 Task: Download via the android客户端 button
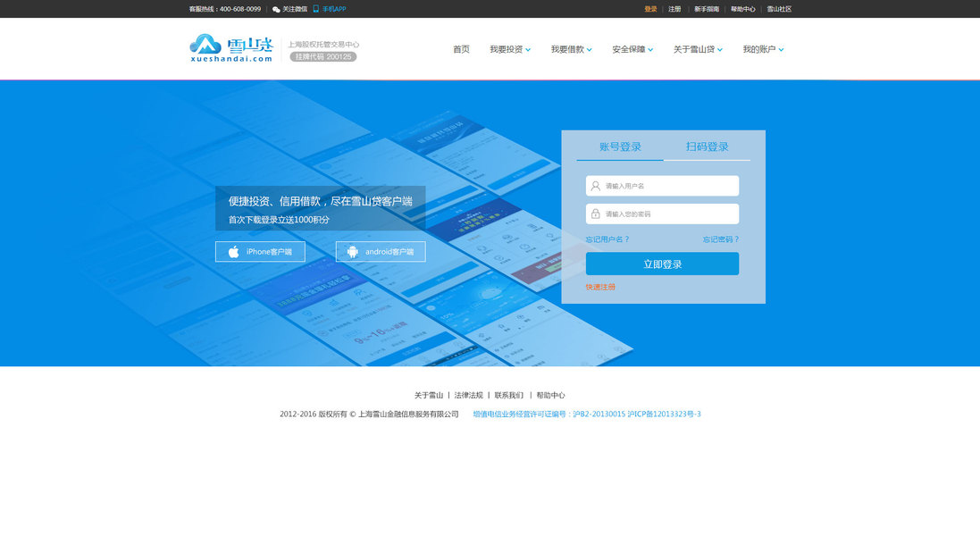(x=381, y=252)
